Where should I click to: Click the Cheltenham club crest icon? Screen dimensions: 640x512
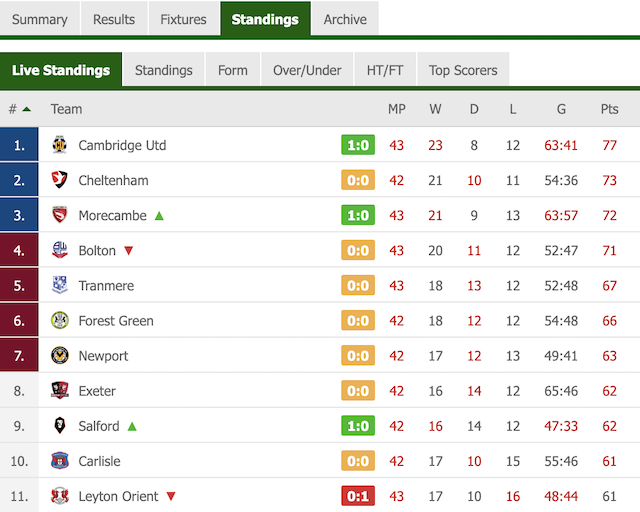(60, 180)
